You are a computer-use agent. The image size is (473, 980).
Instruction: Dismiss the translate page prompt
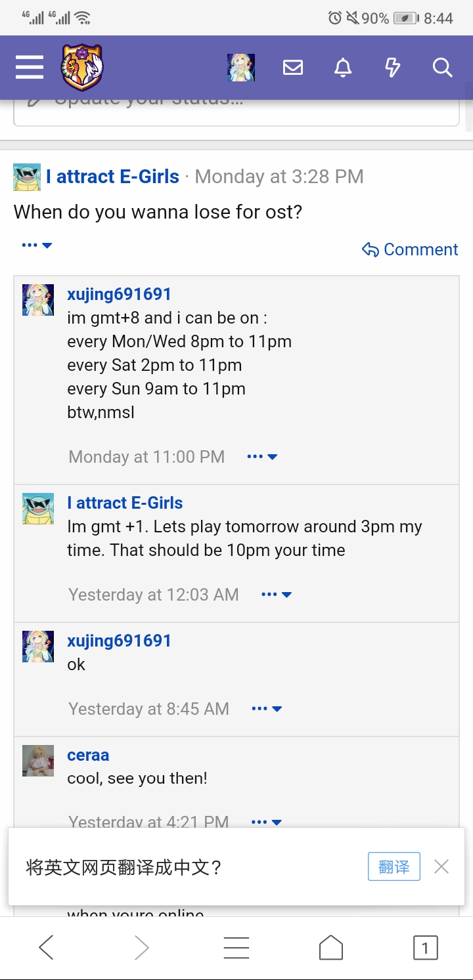[x=441, y=867]
